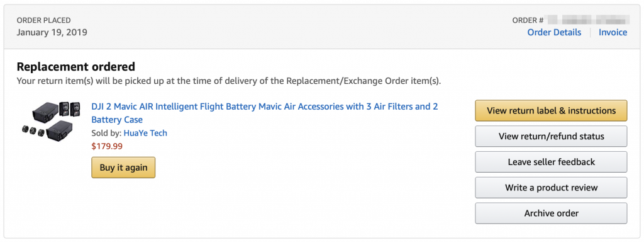This screenshot has width=644, height=242.
Task: Visit the HuaYe Tech seller page
Action: coord(145,133)
